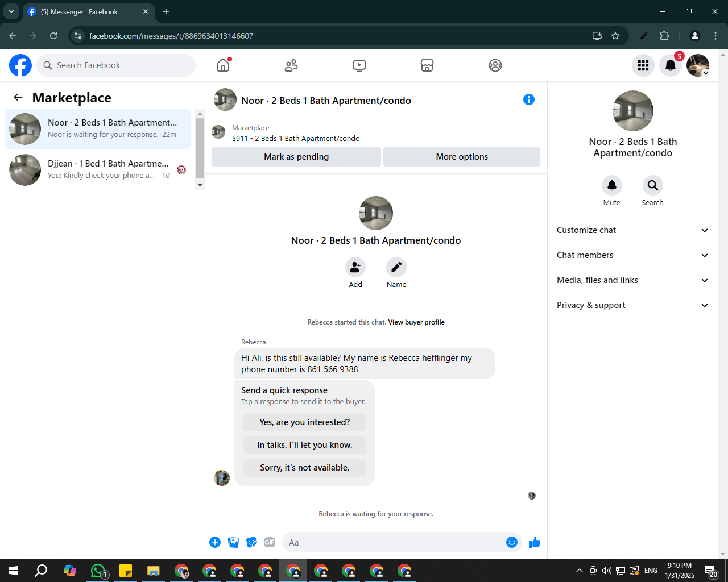Mute the conversation with the bell icon
The image size is (728, 582).
pos(612,185)
